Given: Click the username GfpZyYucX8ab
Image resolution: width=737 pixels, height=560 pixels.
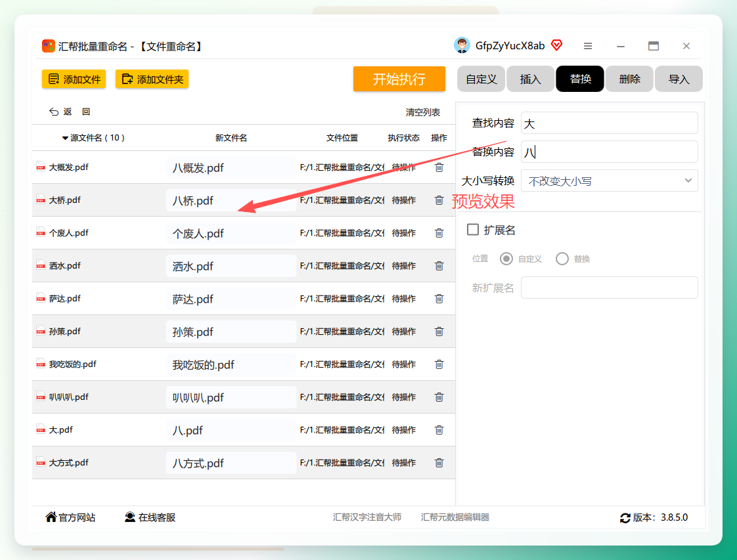Looking at the screenshot, I should [510, 45].
